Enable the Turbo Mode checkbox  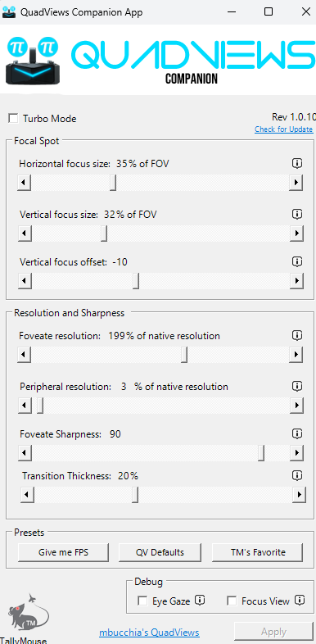coord(14,119)
